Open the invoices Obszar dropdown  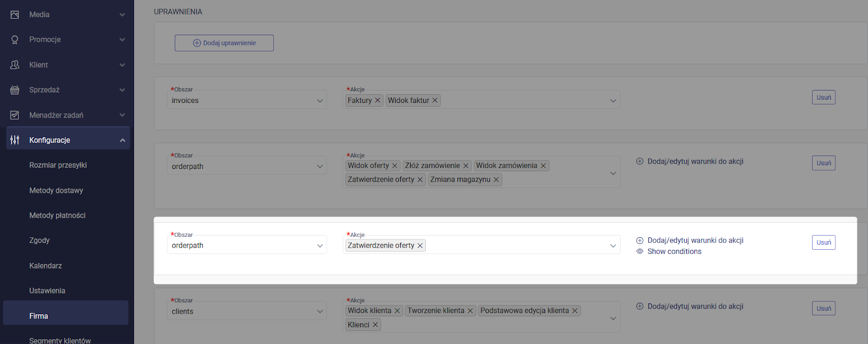coord(247,100)
